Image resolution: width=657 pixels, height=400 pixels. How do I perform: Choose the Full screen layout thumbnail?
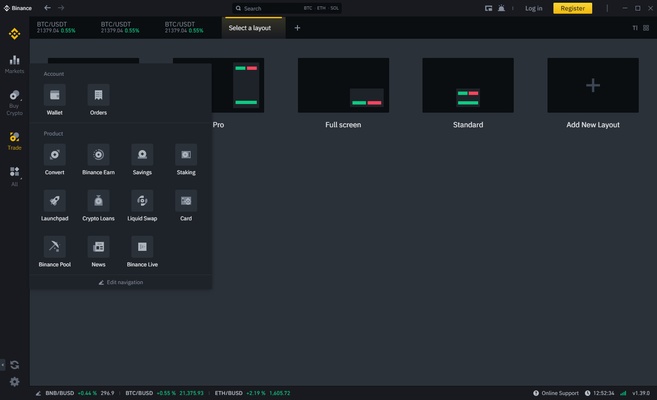click(343, 85)
